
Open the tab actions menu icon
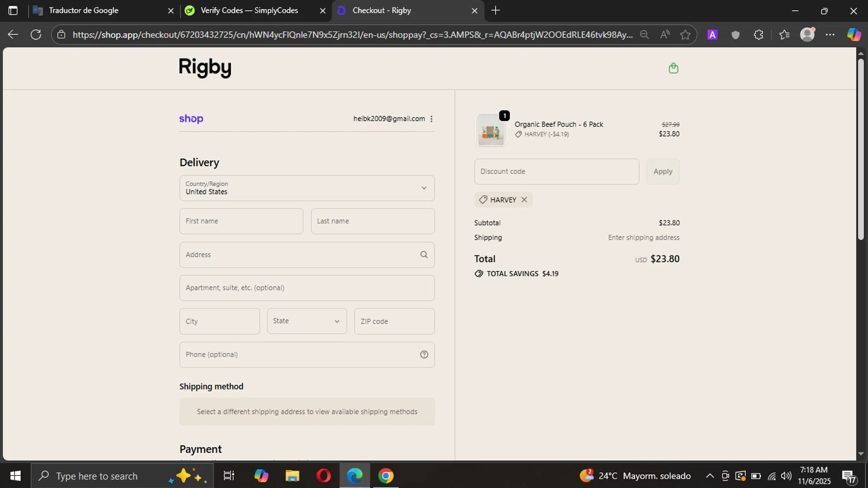[x=13, y=10]
